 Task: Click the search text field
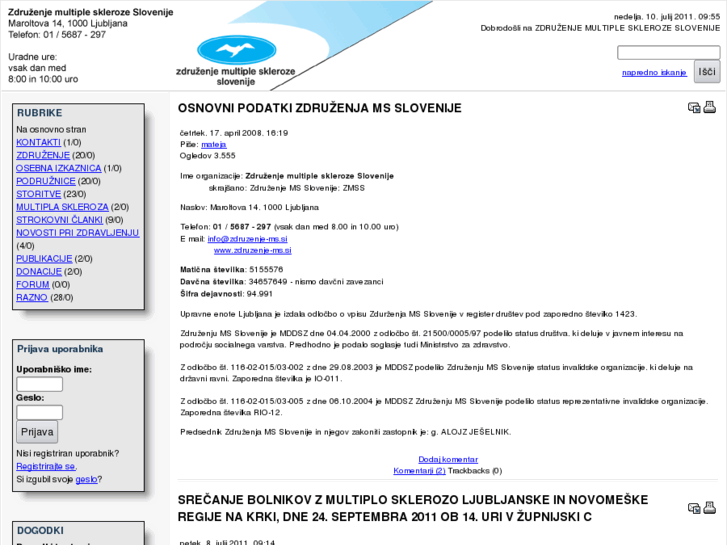pyautogui.click(x=669, y=52)
